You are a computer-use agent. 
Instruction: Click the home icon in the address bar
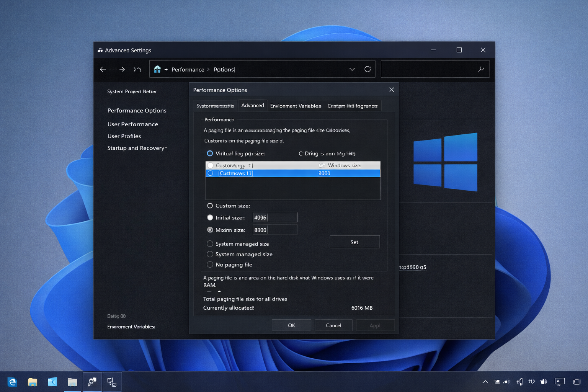coord(157,69)
